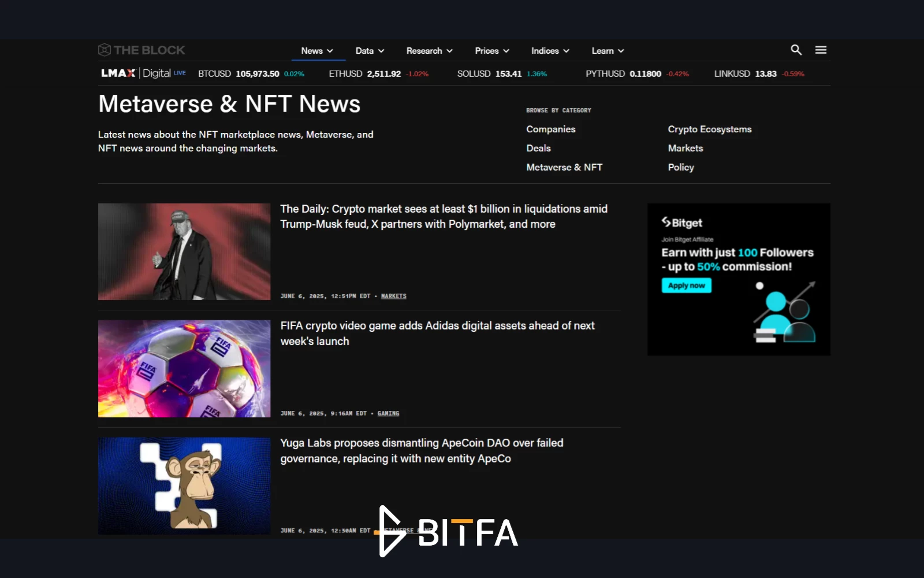Viewport: 924px width, 578px height.
Task: Select the ETHUSD ticker price
Action: (384, 74)
